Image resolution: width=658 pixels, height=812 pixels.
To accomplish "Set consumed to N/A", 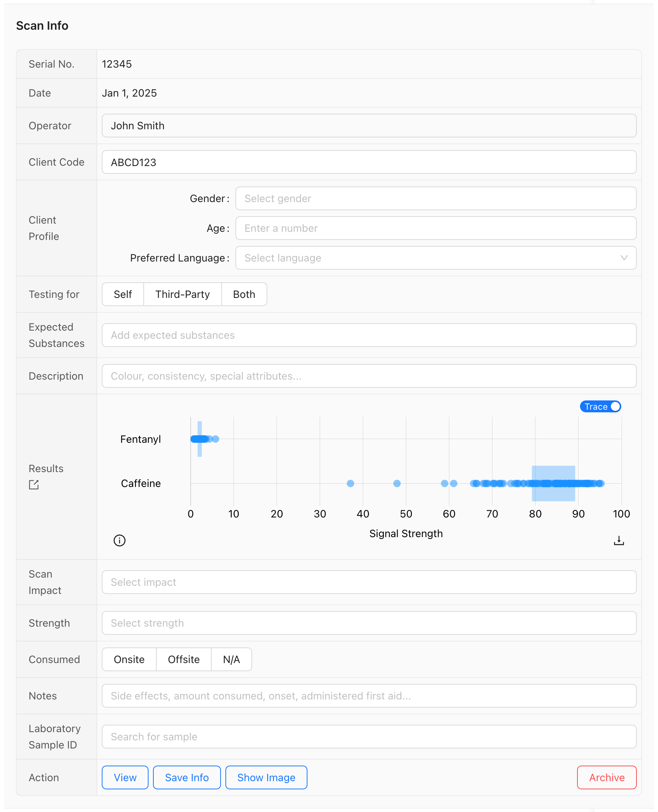I will coord(231,659).
